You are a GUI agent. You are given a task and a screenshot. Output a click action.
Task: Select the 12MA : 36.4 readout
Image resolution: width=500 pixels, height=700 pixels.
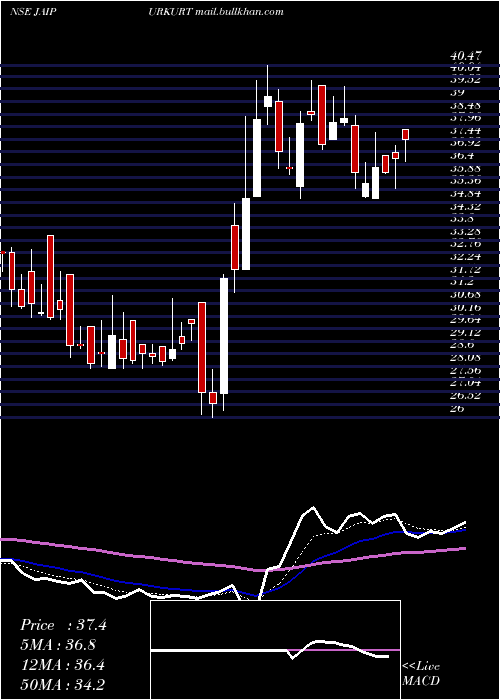tap(62, 665)
